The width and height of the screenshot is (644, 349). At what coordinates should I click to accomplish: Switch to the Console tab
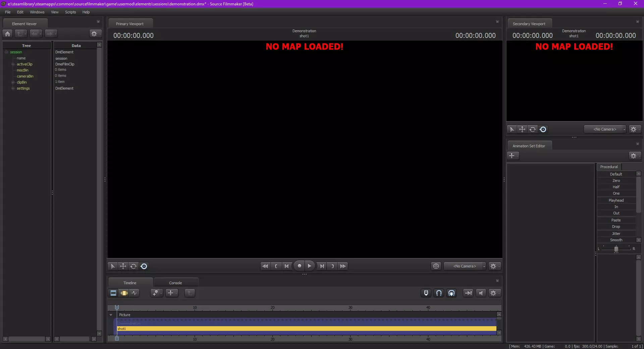pos(175,283)
